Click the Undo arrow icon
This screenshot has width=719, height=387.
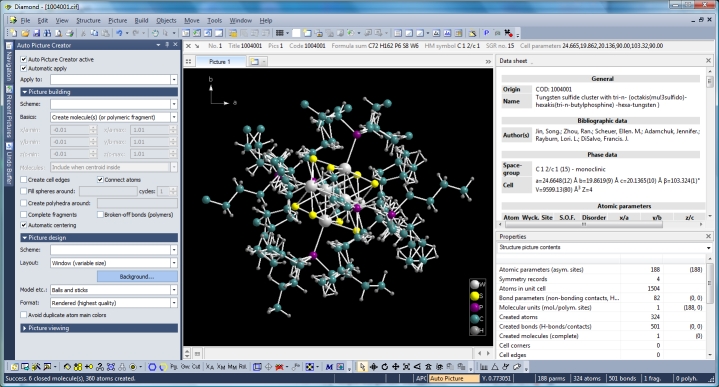pos(119,33)
